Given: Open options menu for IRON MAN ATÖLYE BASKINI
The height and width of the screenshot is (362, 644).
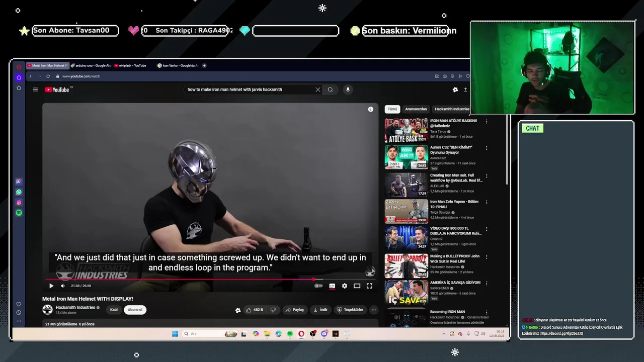Looking at the screenshot, I should 487,121.
